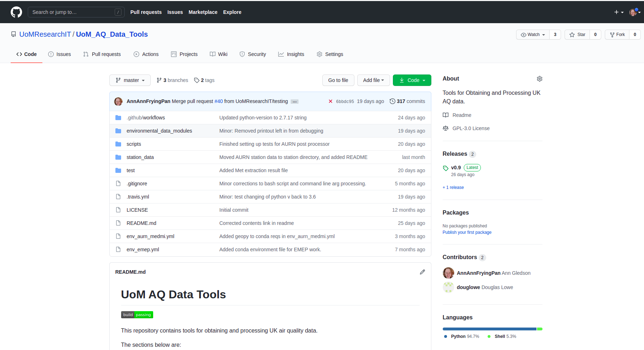The height and width of the screenshot is (350, 644).
Task: View the 2 tags link
Action: 204,80
